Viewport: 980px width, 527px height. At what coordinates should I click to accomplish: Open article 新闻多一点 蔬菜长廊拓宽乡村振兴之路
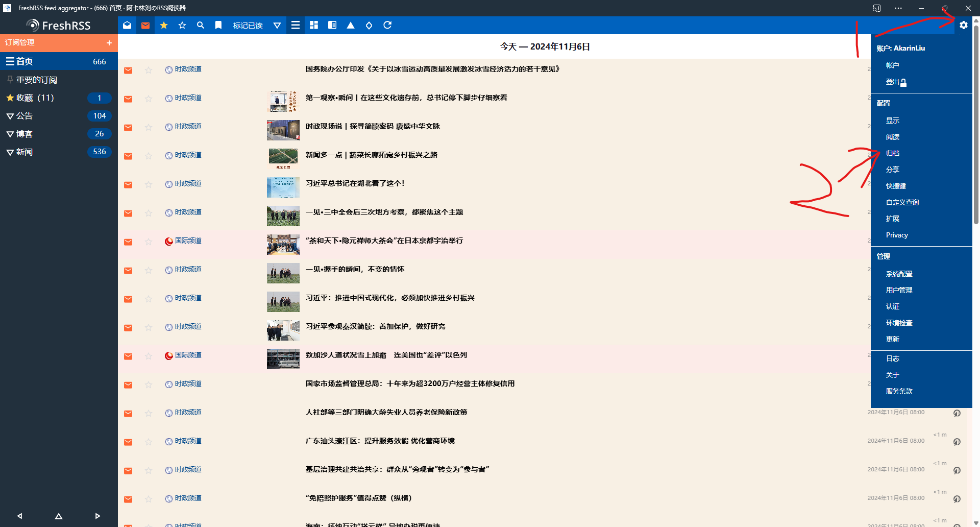pyautogui.click(x=372, y=155)
